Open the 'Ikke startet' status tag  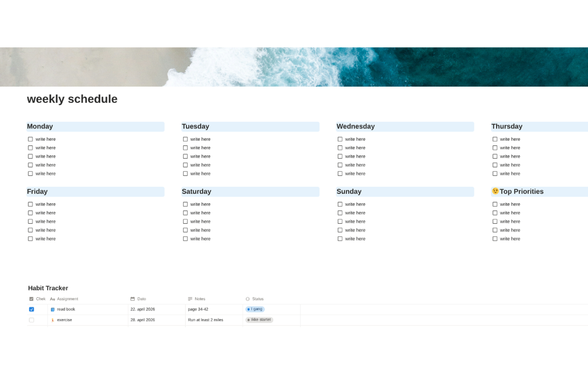tap(259, 320)
